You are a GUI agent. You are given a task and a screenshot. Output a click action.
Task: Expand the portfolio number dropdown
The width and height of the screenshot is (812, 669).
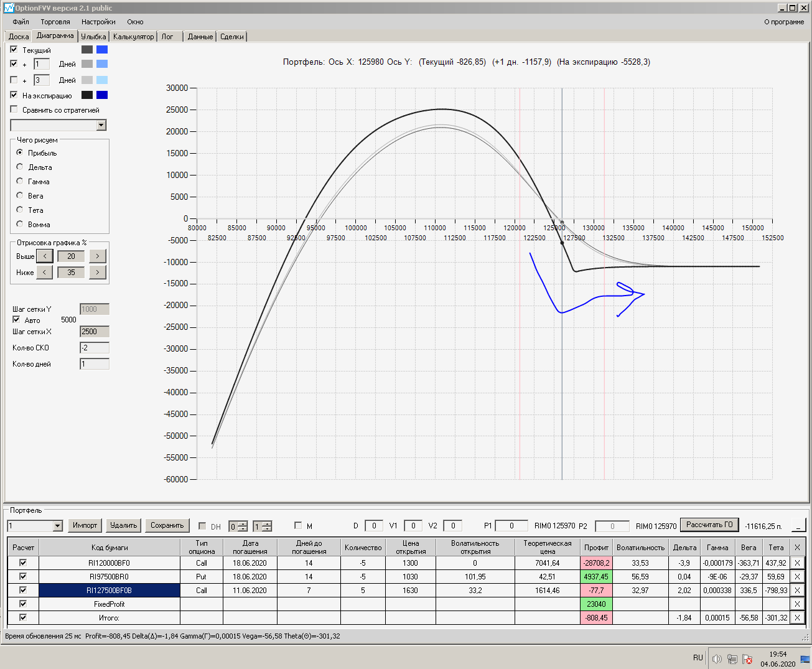57,526
